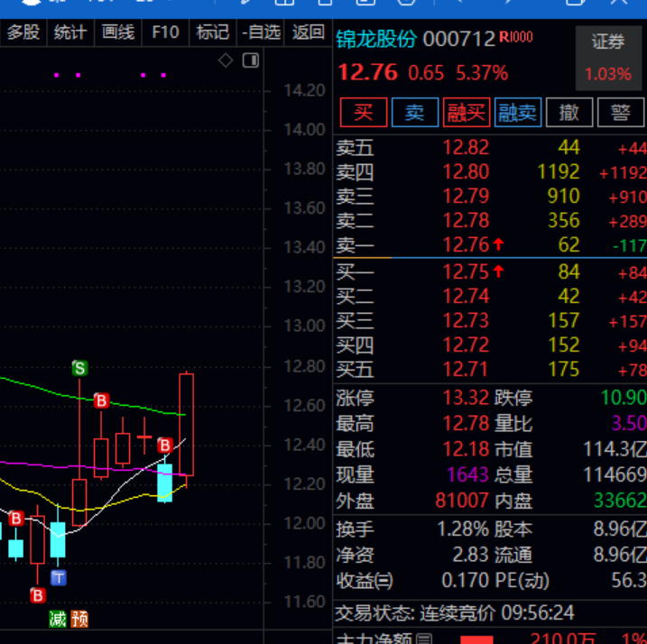The height and width of the screenshot is (644, 647).
Task: Click the red B marker near the 12.60 level
Action: pyautogui.click(x=101, y=400)
